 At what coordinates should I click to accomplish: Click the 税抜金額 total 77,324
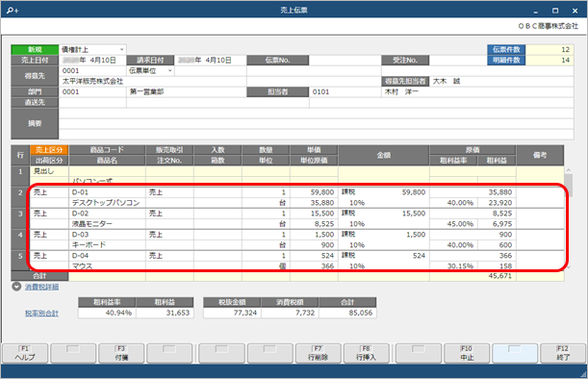click(x=232, y=313)
